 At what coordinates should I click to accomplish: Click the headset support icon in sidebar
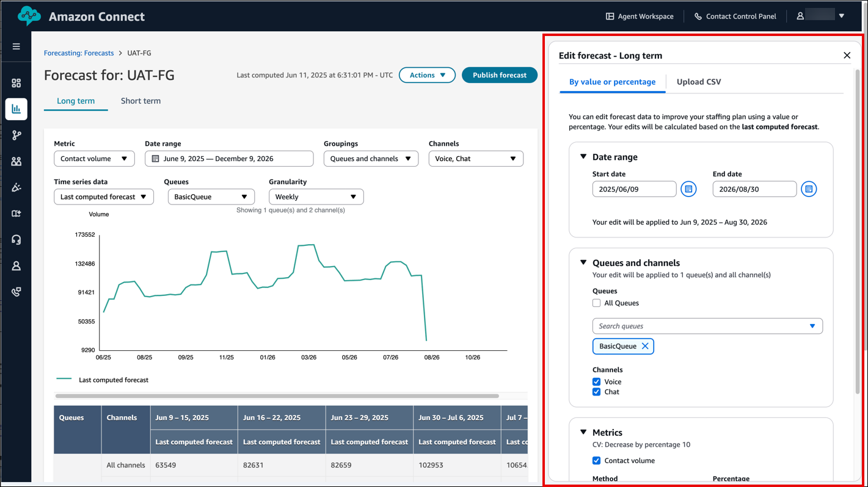[16, 239]
